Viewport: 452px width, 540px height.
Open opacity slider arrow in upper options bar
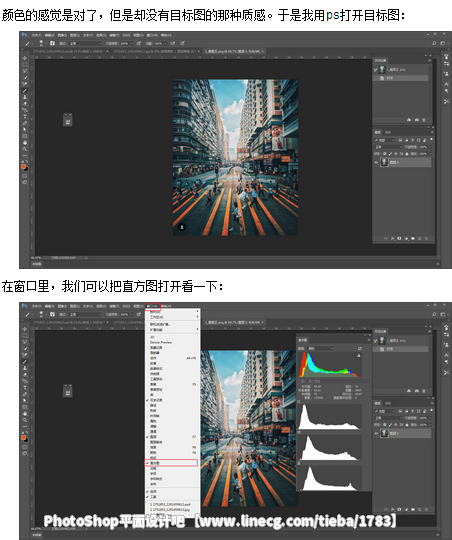(131, 44)
